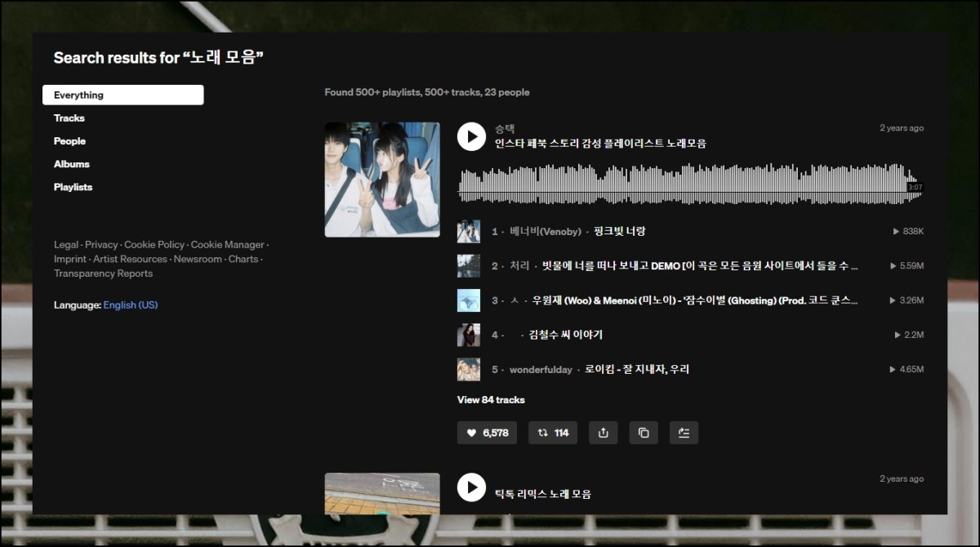Play the 틱톡 리믹스 노래 모음 playlist
This screenshot has width=980, height=547.
[471, 487]
